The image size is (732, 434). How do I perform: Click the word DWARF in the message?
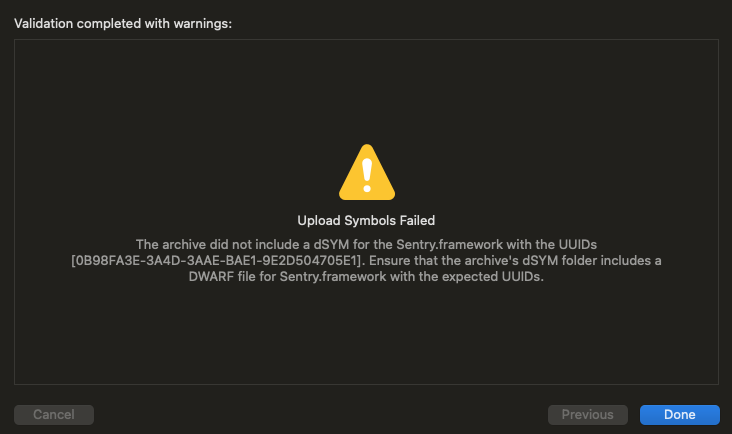pos(211,277)
